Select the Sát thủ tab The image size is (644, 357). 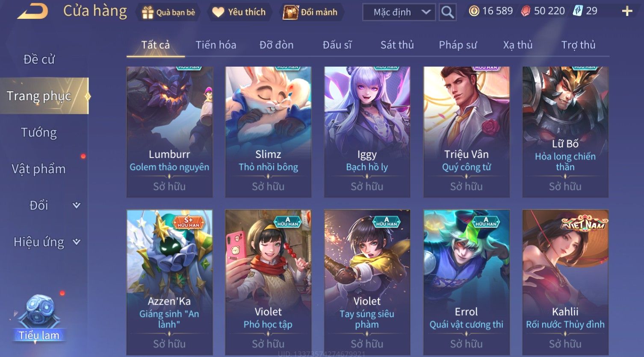(397, 45)
